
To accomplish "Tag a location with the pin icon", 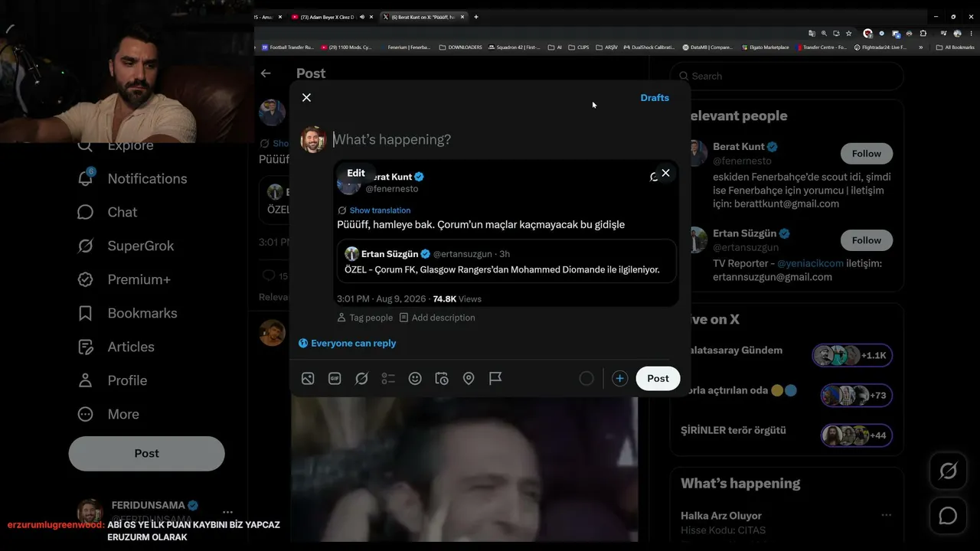I will point(469,379).
